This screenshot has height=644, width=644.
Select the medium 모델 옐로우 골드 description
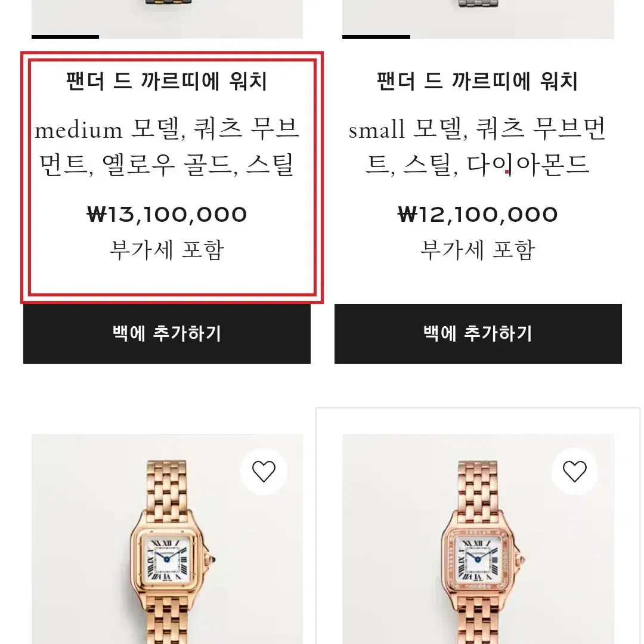(167, 147)
